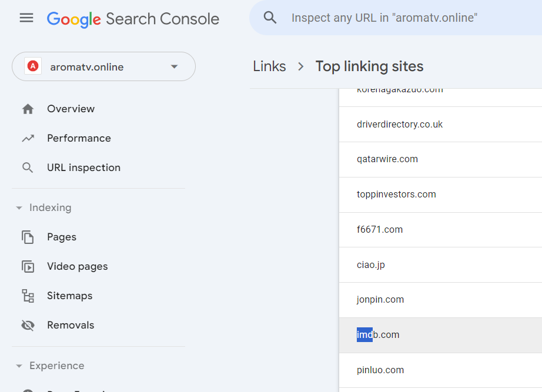Select the driverdirectory.co.uk row

pos(440,125)
